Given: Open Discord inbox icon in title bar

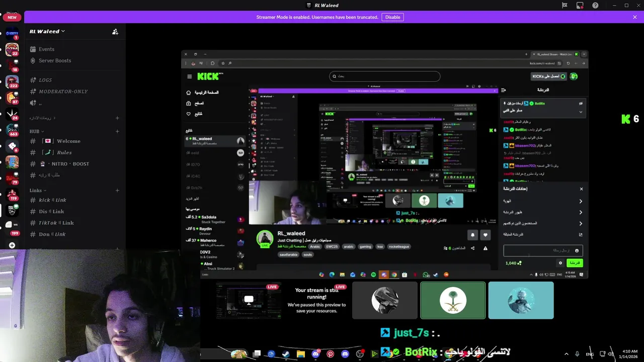Looking at the screenshot, I should (580, 6).
